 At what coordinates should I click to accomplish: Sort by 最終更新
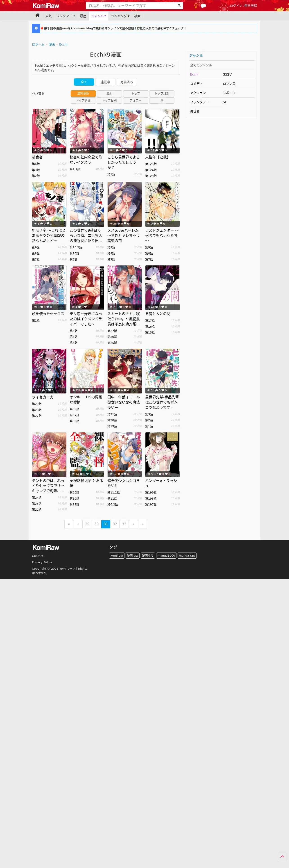point(83,93)
